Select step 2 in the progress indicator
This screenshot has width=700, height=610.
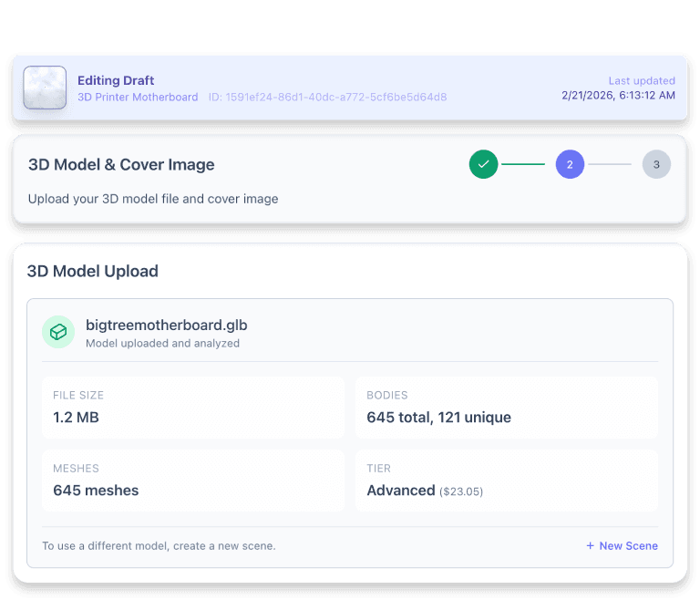(570, 164)
